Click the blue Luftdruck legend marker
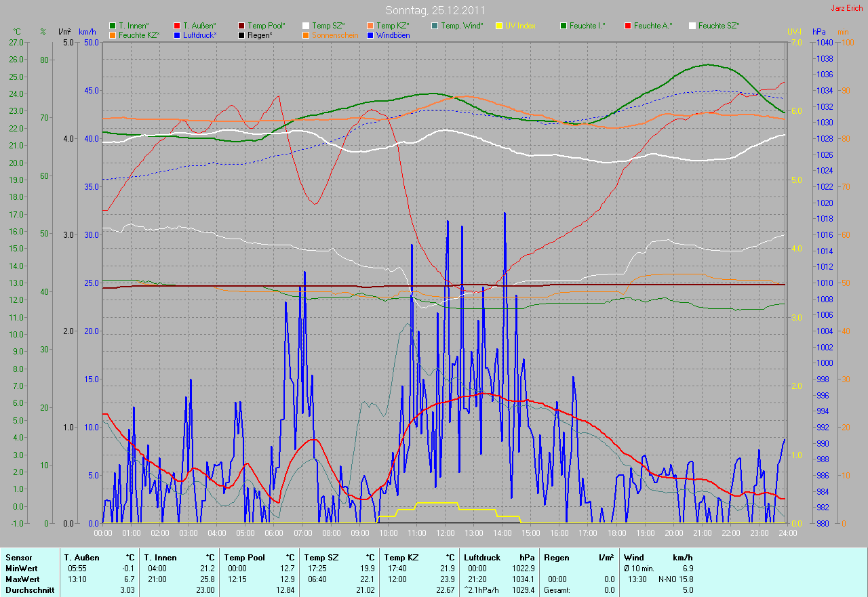This screenshot has height=597, width=868. [177, 35]
